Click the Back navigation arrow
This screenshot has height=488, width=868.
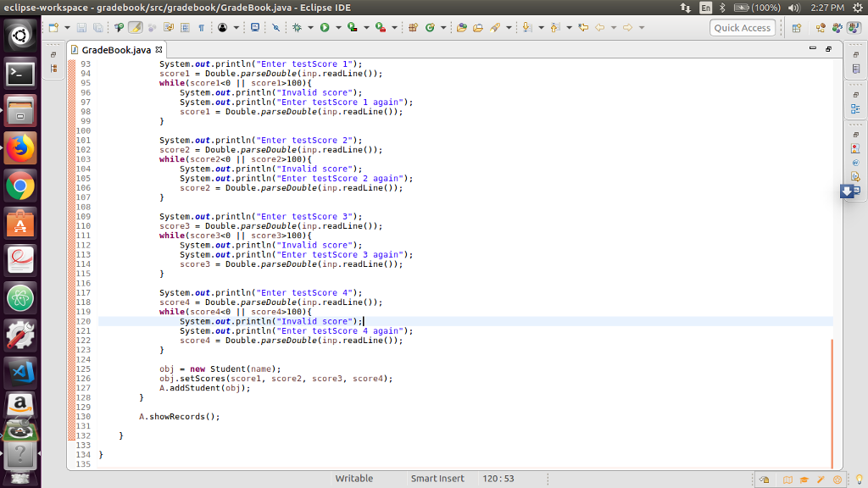tap(600, 27)
